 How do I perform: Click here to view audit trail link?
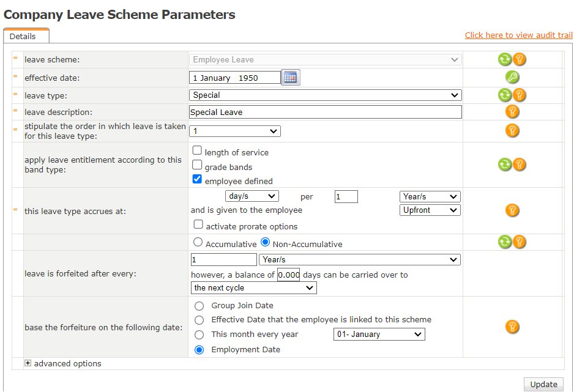click(x=518, y=35)
